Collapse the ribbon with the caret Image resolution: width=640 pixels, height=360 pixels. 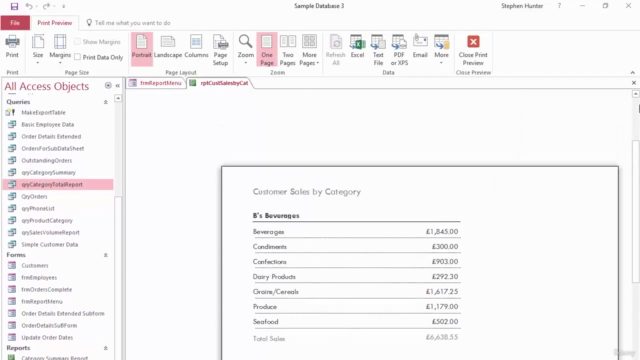tap(633, 73)
